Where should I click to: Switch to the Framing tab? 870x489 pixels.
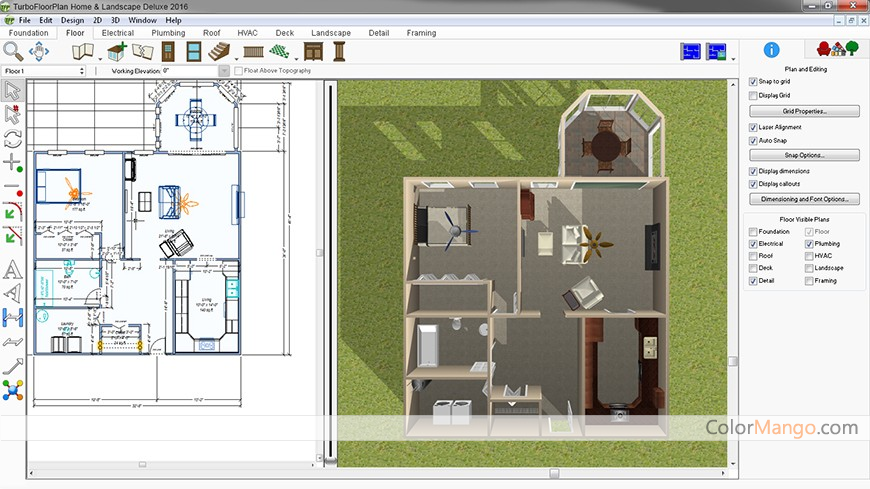[x=421, y=33]
